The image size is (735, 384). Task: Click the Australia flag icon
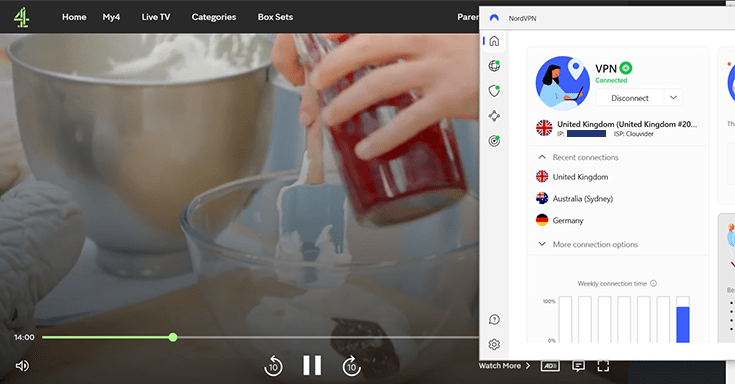pos(542,198)
